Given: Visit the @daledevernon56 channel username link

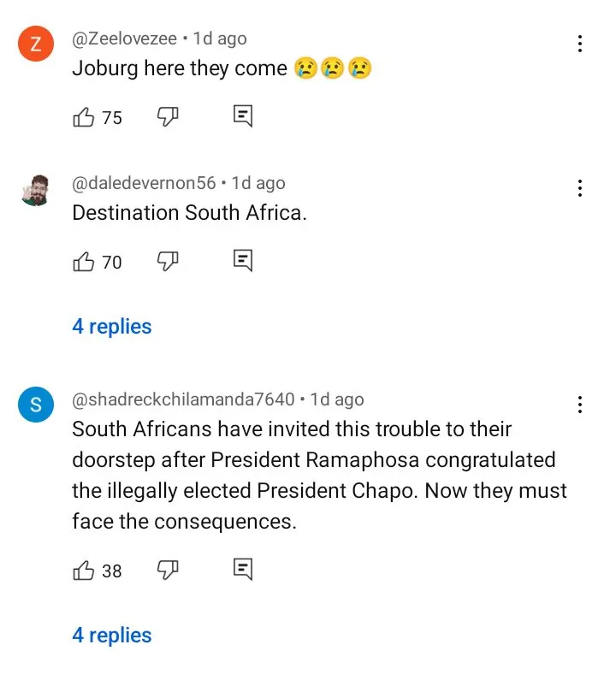Looking at the screenshot, I should [144, 183].
